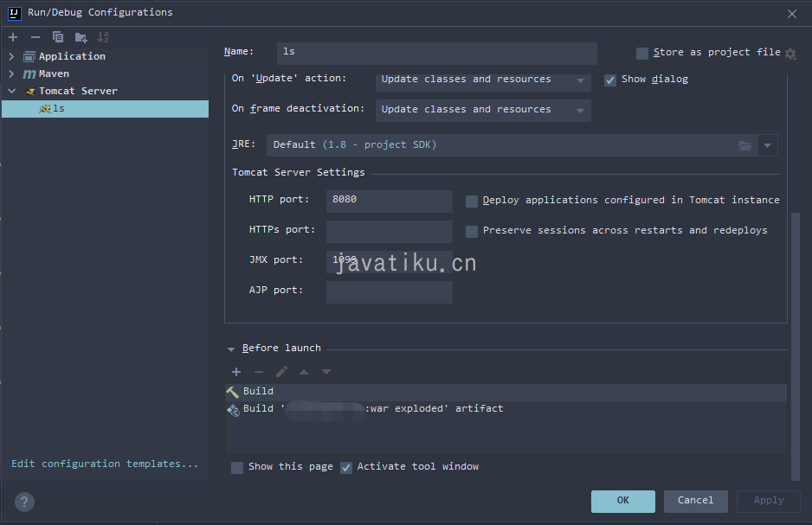Add a new run configuration

click(13, 37)
